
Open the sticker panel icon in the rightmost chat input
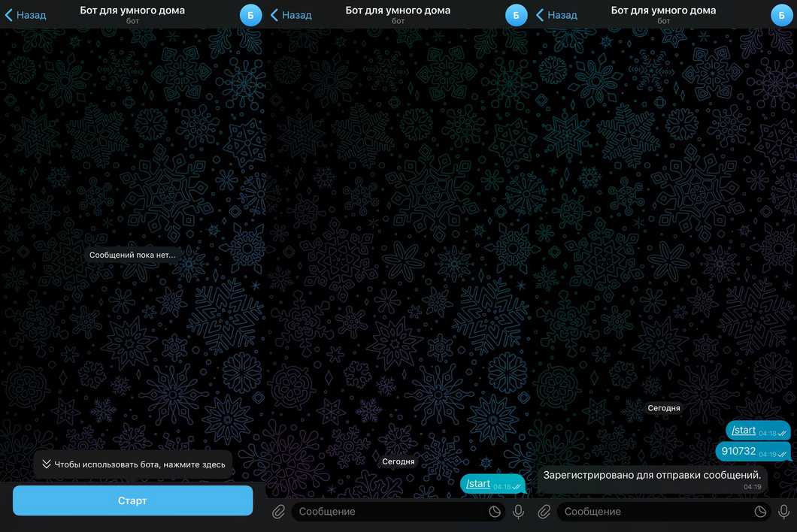pyautogui.click(x=760, y=512)
